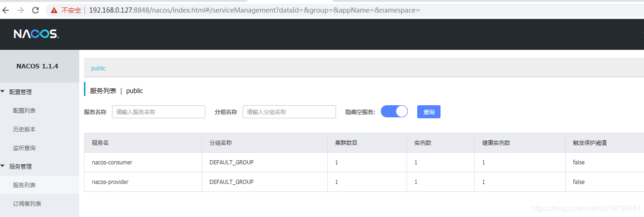This screenshot has width=644, height=217.
Task: Reload the page with the refresh icon
Action: tap(35, 10)
